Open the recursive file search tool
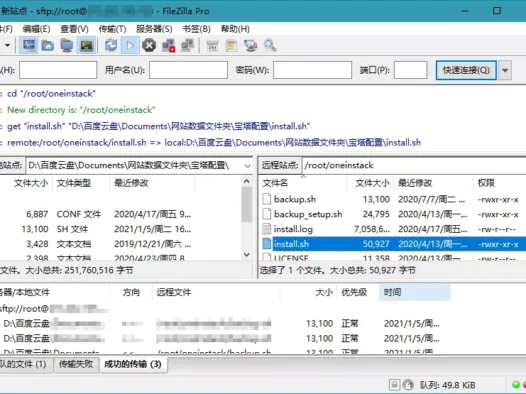The image size is (526, 394). [x=270, y=45]
